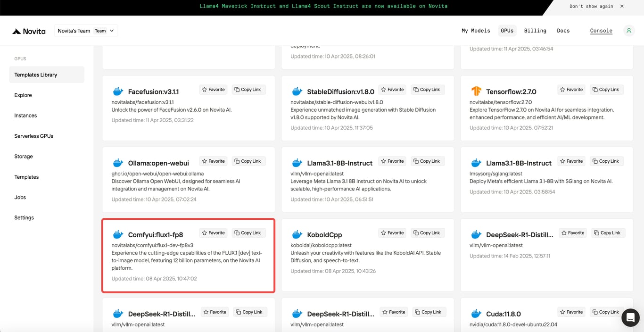Screen dimensions: 644x332
Task: Close the Llama4 announcement banner
Action: [x=622, y=6]
